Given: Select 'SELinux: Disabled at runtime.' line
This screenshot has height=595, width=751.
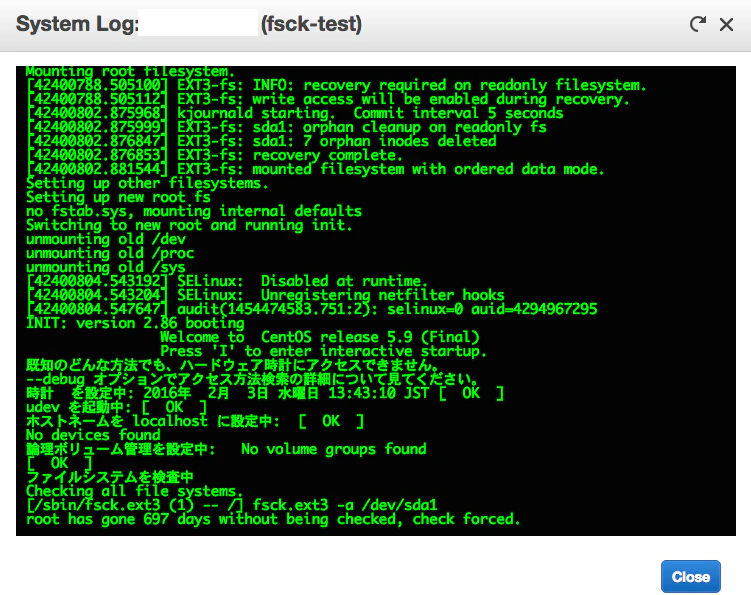Looking at the screenshot, I should [227, 281].
